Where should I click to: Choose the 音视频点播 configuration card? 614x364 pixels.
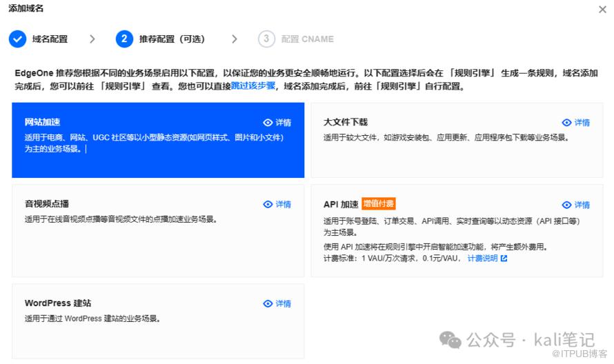point(158,231)
